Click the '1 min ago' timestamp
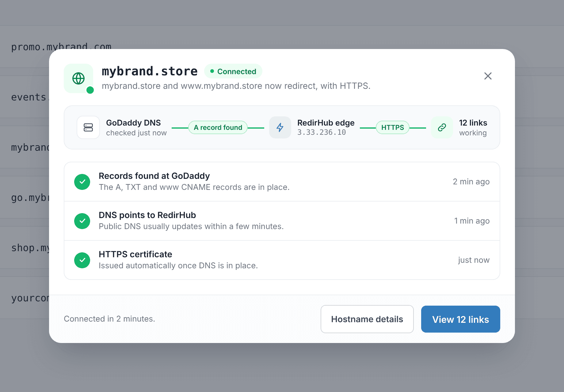The image size is (564, 392). coord(472,221)
